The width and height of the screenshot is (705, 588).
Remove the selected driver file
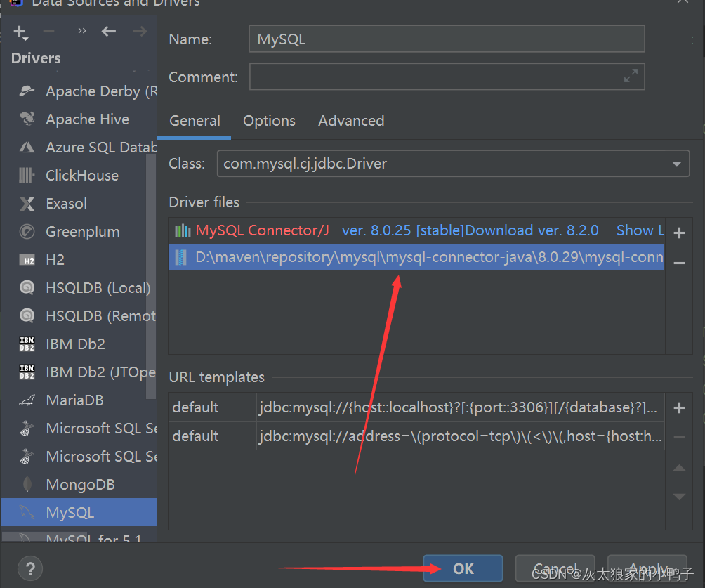click(680, 263)
